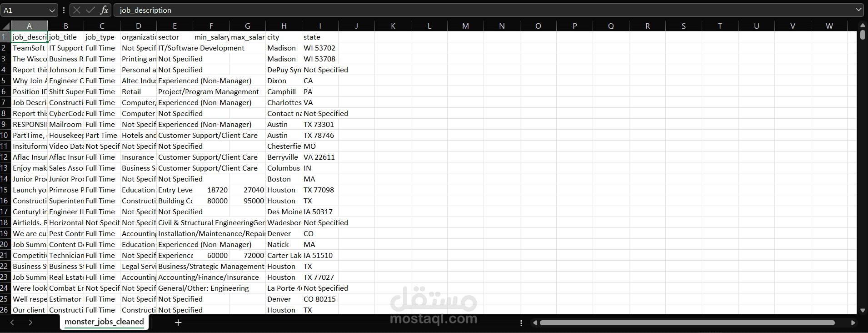Click the job_title header cell
The image size is (868, 333).
click(65, 37)
